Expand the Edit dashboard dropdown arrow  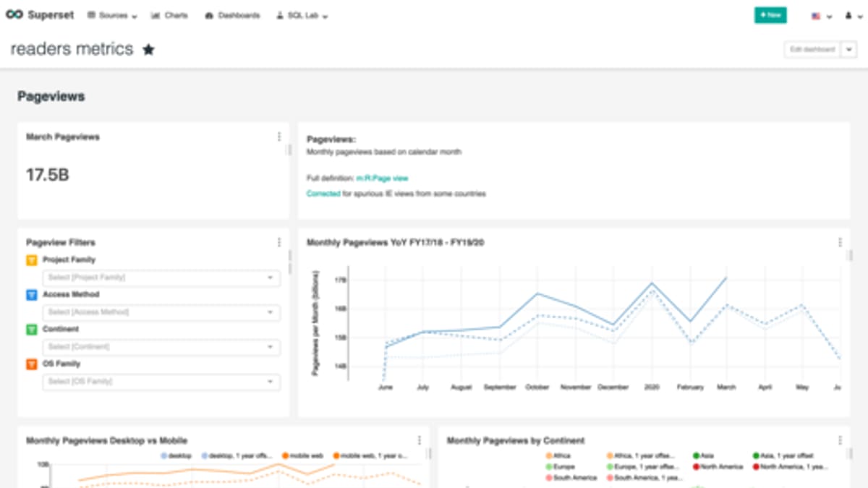849,49
